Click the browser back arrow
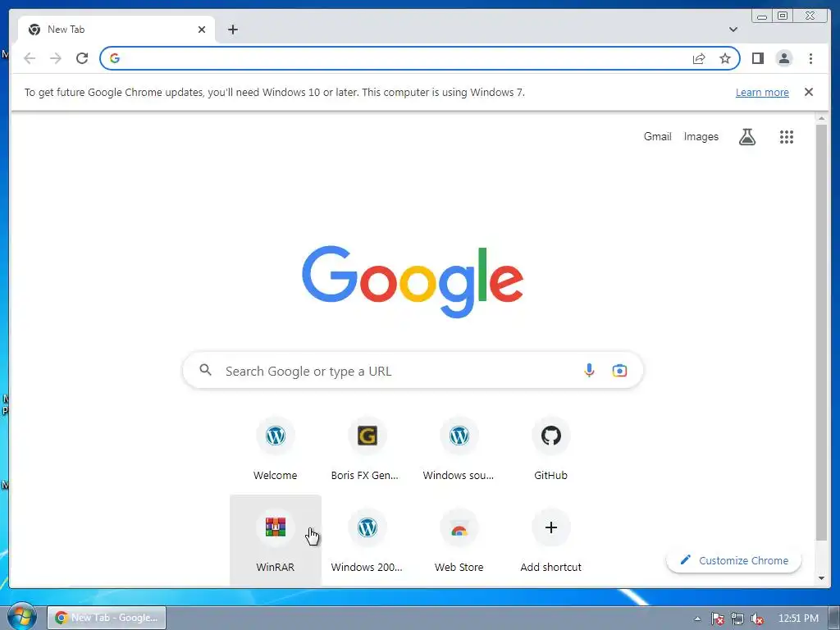The width and height of the screenshot is (840, 630). point(30,58)
